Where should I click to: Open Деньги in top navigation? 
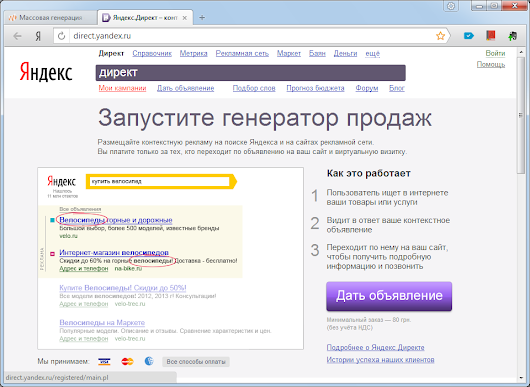(x=345, y=53)
